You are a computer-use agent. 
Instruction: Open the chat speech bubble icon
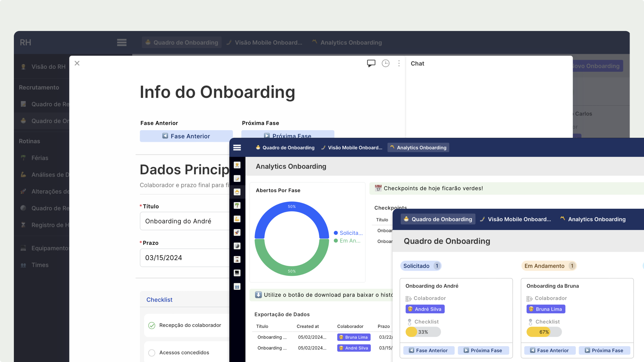click(x=371, y=63)
